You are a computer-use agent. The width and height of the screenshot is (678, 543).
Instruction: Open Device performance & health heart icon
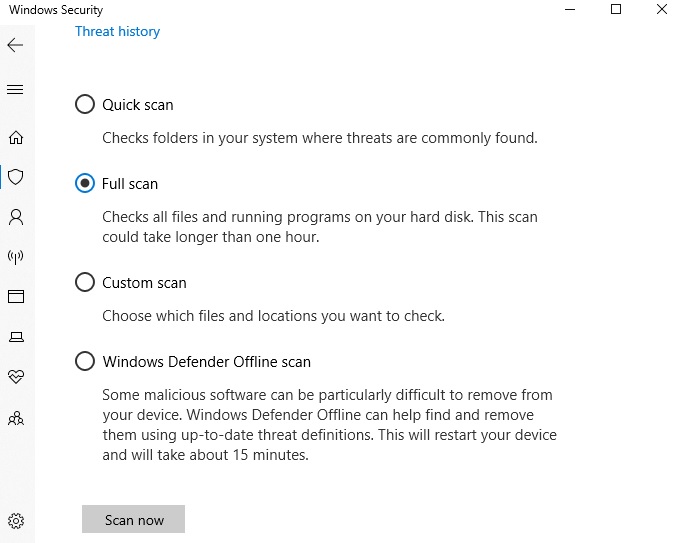pyautogui.click(x=16, y=376)
